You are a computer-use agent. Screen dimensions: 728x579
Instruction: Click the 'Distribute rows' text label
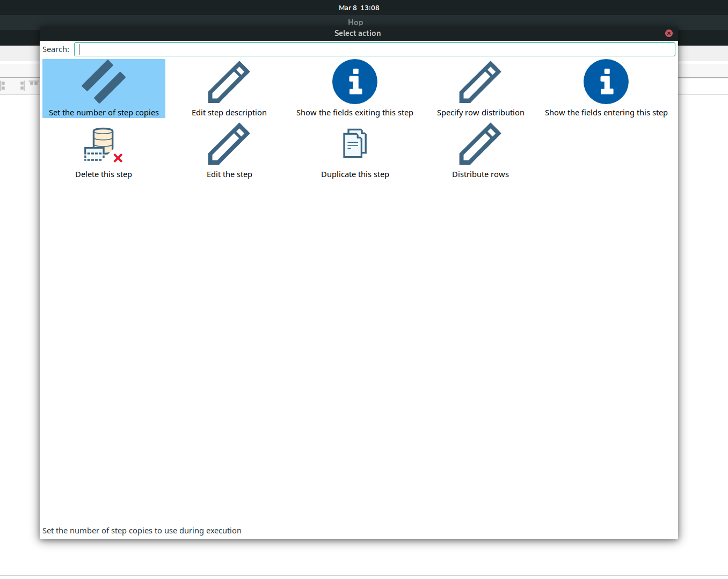481,174
